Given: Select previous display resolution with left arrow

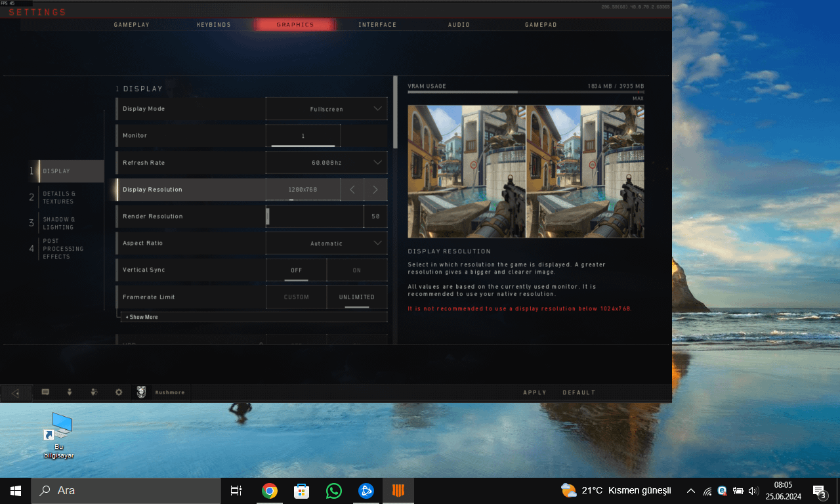Looking at the screenshot, I should click(352, 190).
